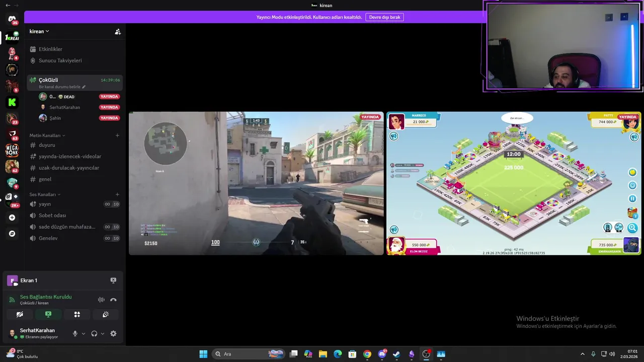Open Google Chrome from the taskbar
Viewport: 644px width, 362px height.
click(x=367, y=354)
